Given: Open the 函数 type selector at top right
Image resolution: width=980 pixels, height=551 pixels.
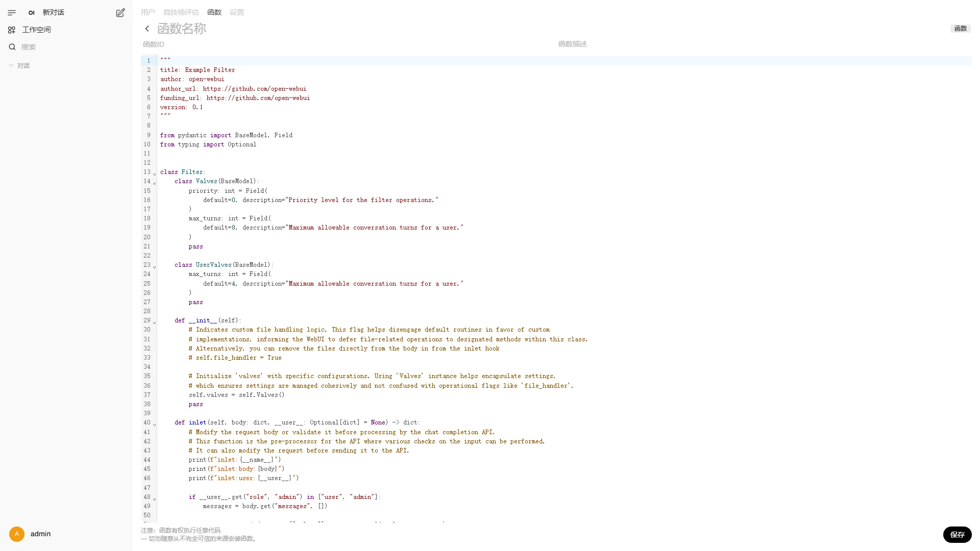Looking at the screenshot, I should (960, 29).
